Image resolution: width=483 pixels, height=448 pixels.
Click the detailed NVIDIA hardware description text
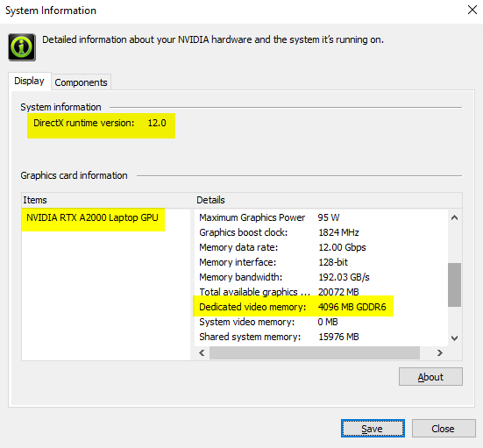pos(213,39)
